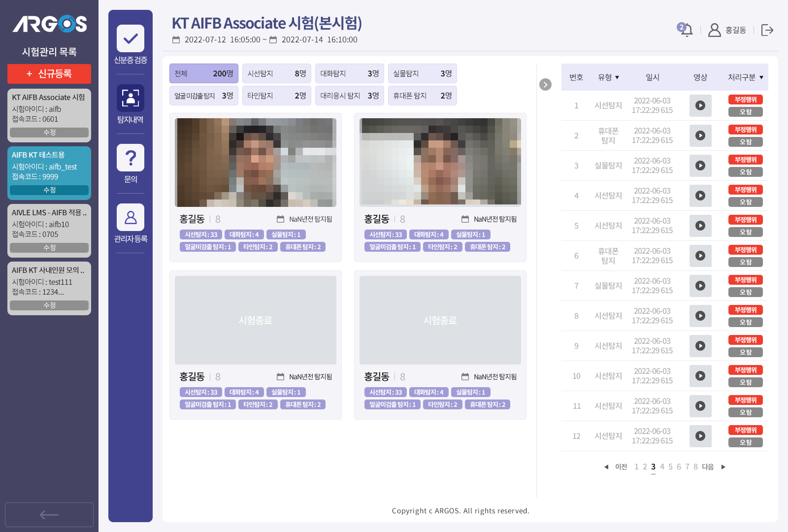This screenshot has height=532, width=788.
Task: Click the back arrow at sidebar bottom
Action: pyautogui.click(x=49, y=515)
